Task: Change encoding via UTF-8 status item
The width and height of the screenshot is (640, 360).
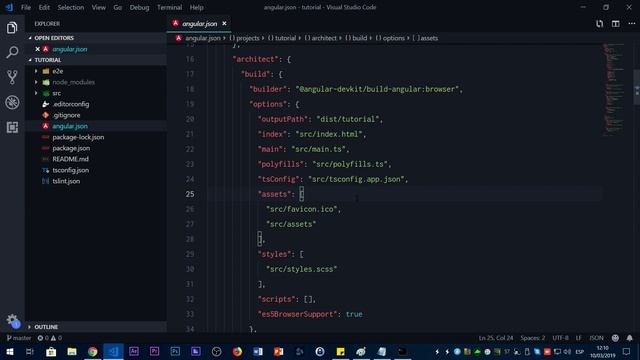Action: (560, 338)
